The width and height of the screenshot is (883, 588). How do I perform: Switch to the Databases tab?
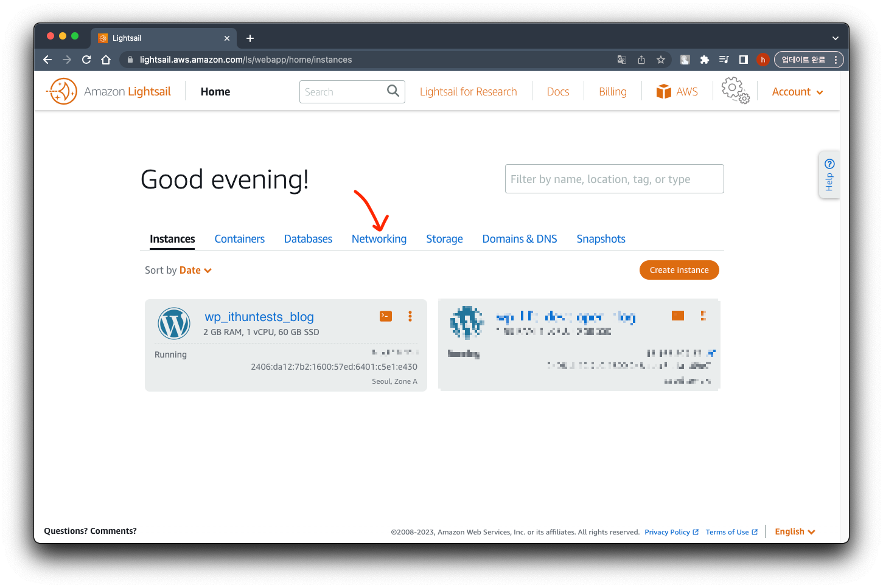point(309,239)
